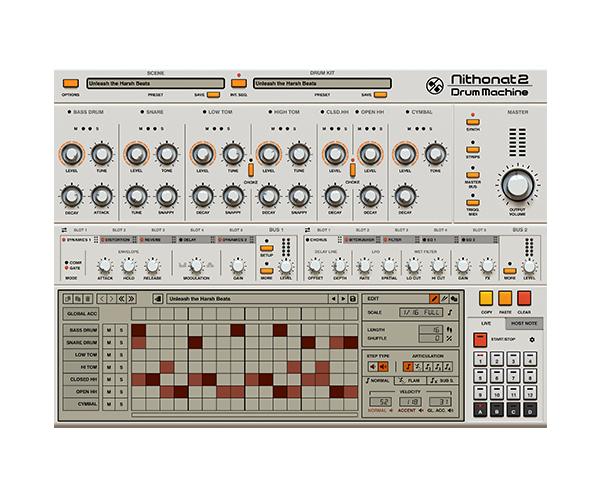Select bank A pad

[480, 410]
